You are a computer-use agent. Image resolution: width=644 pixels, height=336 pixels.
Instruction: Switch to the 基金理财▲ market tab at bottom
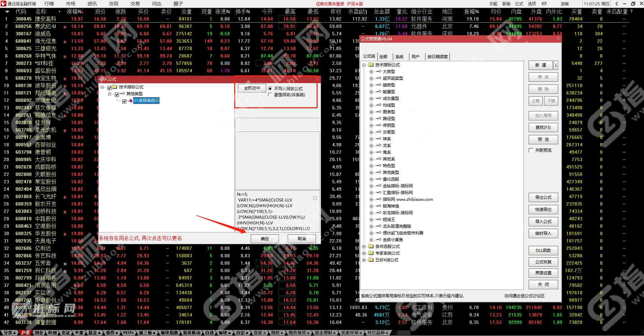click(324, 332)
